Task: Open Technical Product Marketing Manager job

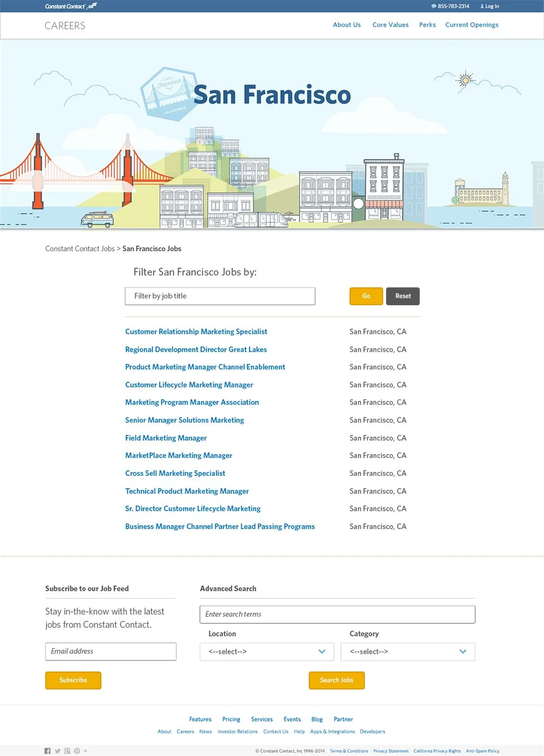Action: tap(187, 491)
